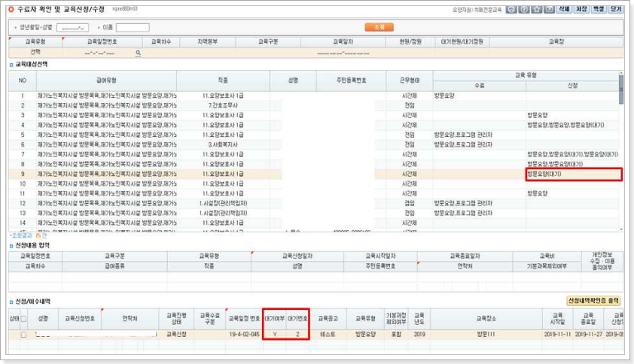The height and width of the screenshot is (364, 634).
Task: Select row 2 with 7.간호조무사
Action: tap(314, 105)
